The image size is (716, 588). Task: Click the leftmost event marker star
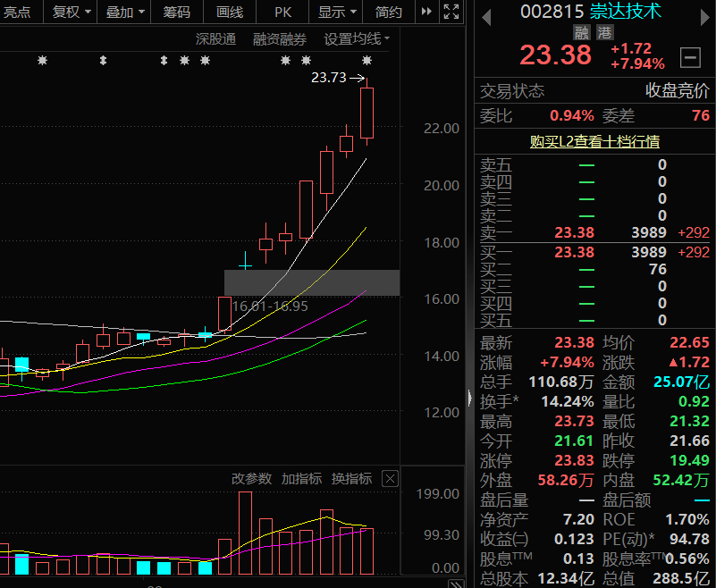43,60
